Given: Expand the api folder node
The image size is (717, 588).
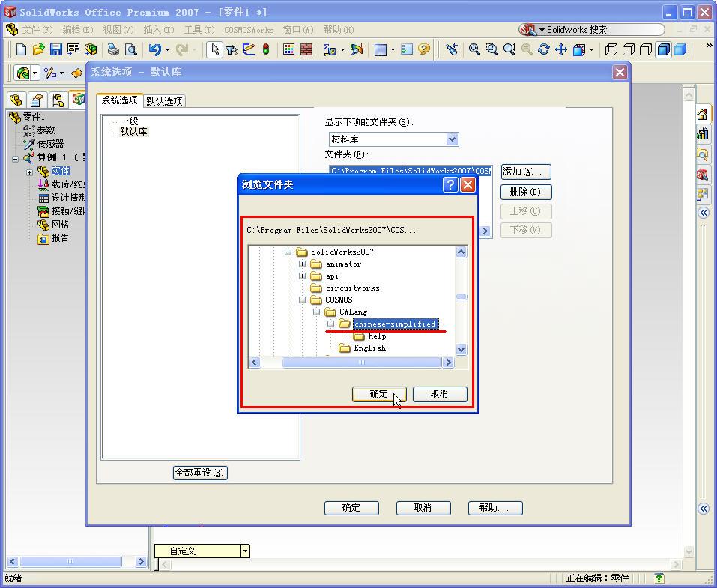Looking at the screenshot, I should coord(302,276).
